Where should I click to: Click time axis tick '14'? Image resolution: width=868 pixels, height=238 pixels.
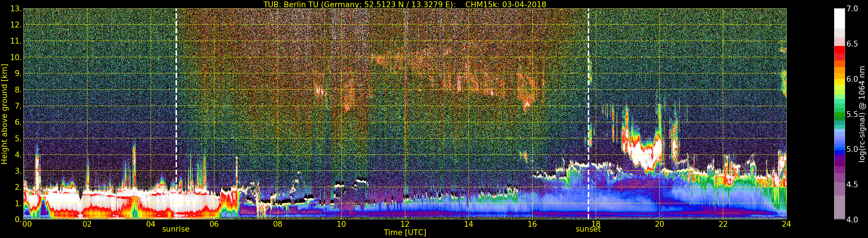pyautogui.click(x=469, y=224)
